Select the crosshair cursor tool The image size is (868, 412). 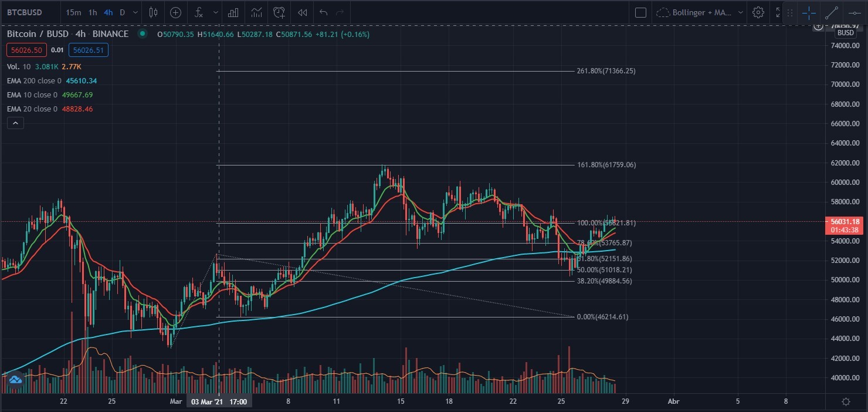coord(809,12)
